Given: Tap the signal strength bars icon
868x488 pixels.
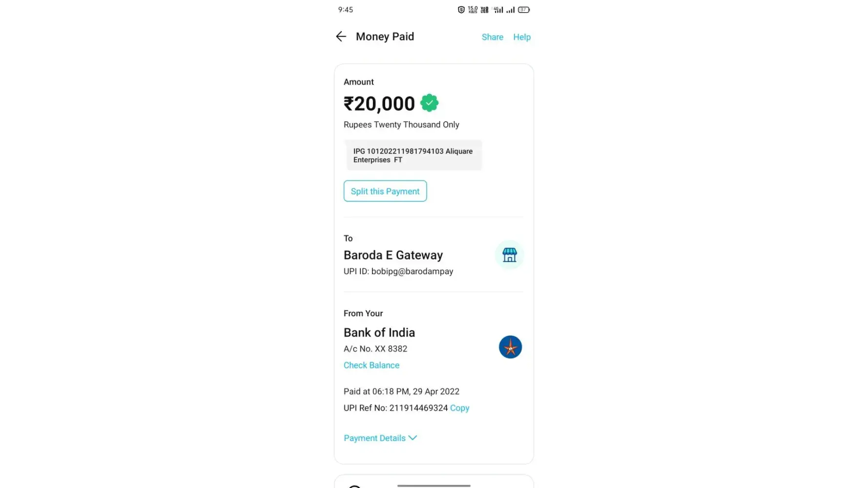Looking at the screenshot, I should pyautogui.click(x=510, y=10).
